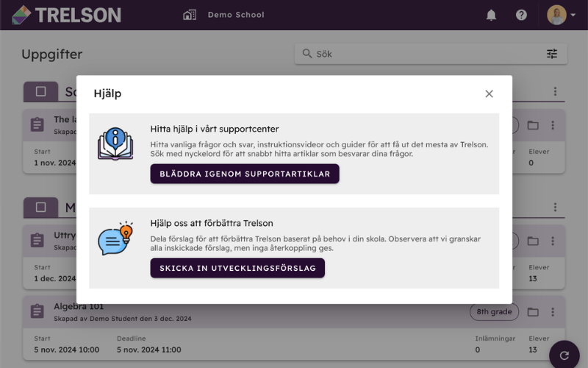The width and height of the screenshot is (588, 368).
Task: Close the Hjälp dialog
Action: (x=489, y=94)
